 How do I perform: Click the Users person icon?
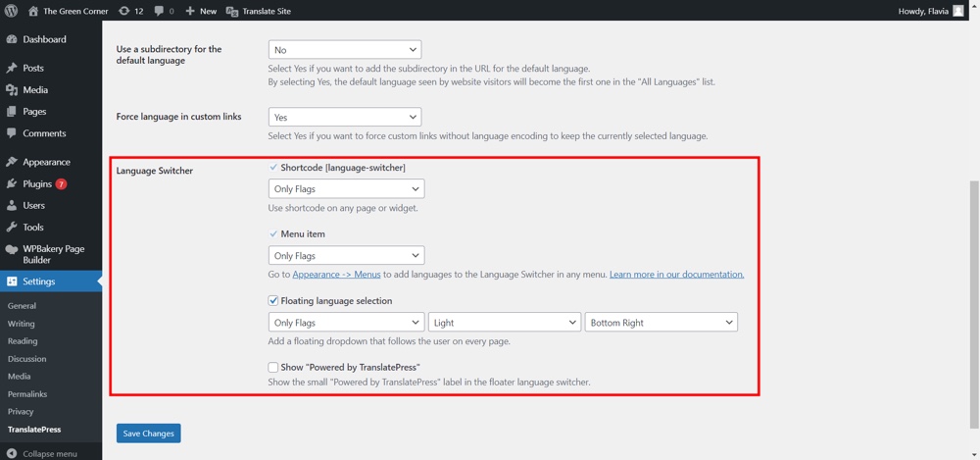tap(11, 205)
